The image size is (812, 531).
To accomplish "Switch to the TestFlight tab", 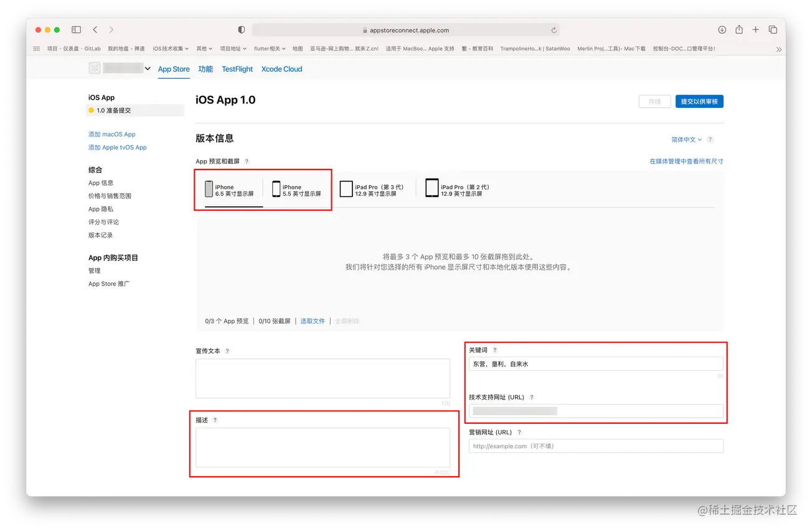I will point(237,69).
